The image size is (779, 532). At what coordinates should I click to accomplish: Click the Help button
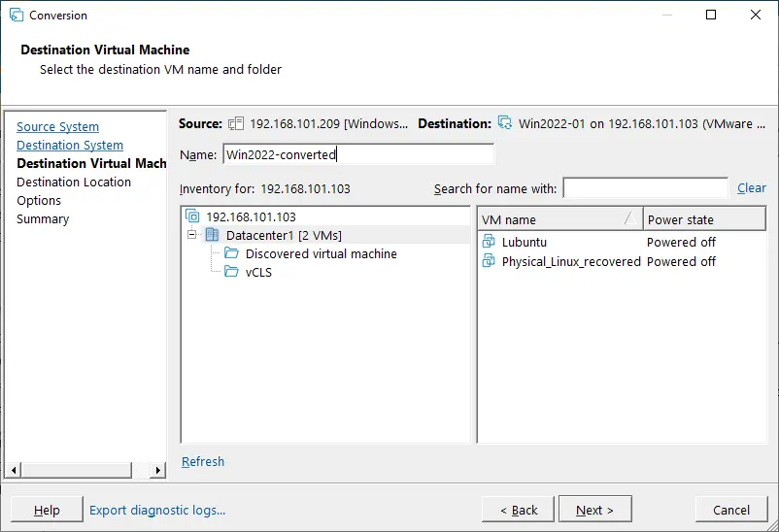pyautogui.click(x=47, y=510)
